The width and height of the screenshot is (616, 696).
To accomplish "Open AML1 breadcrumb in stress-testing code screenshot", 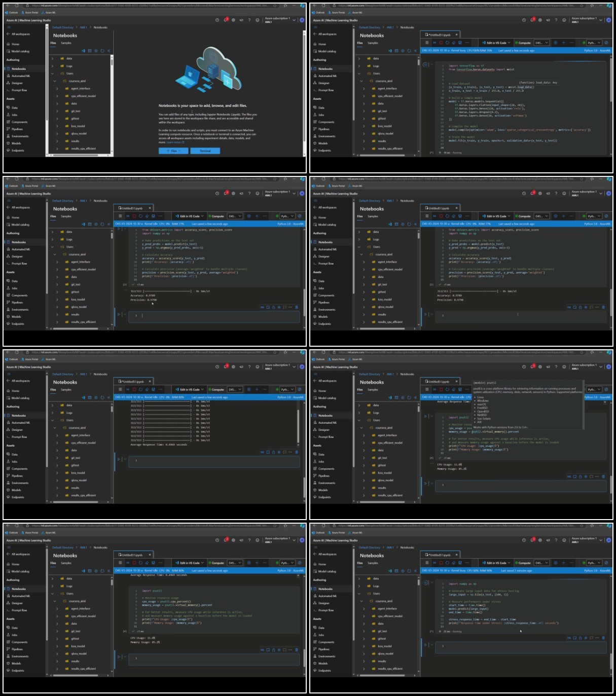I will tap(390, 547).
